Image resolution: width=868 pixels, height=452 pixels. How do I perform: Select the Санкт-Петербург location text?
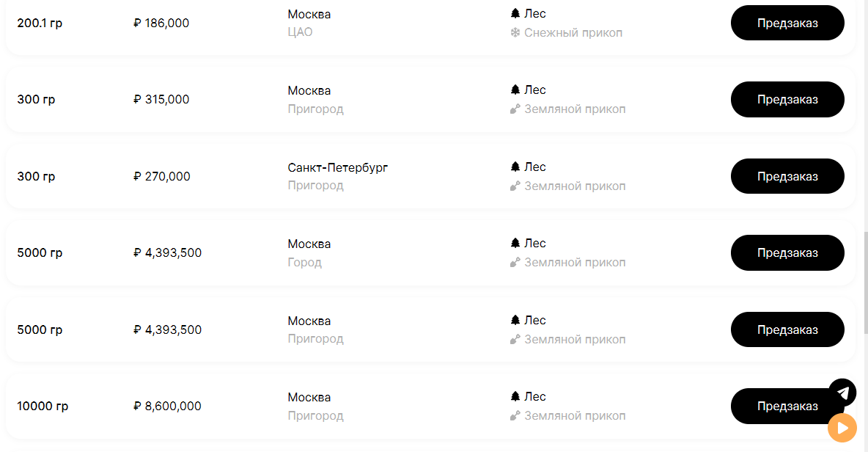click(x=337, y=167)
